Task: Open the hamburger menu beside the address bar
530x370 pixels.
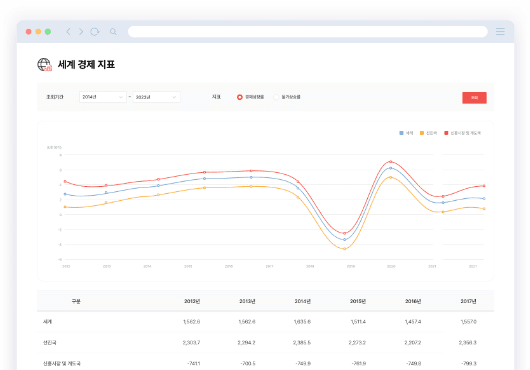Action: coord(500,31)
